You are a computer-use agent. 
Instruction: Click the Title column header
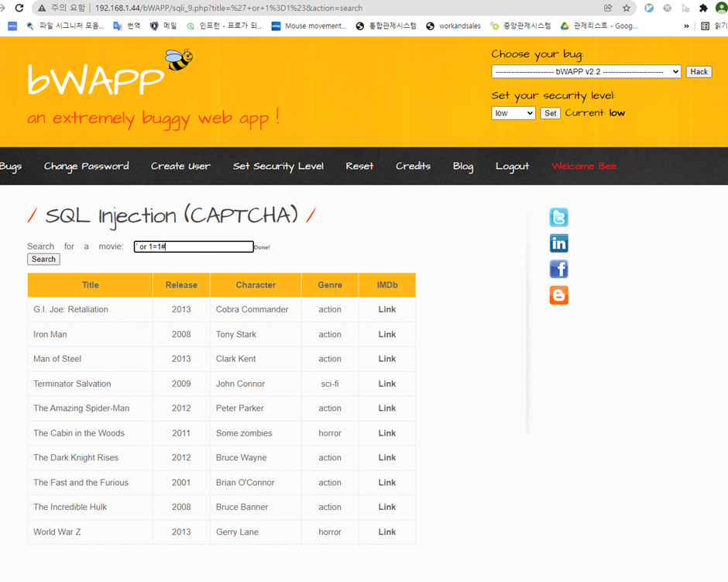pyautogui.click(x=90, y=285)
